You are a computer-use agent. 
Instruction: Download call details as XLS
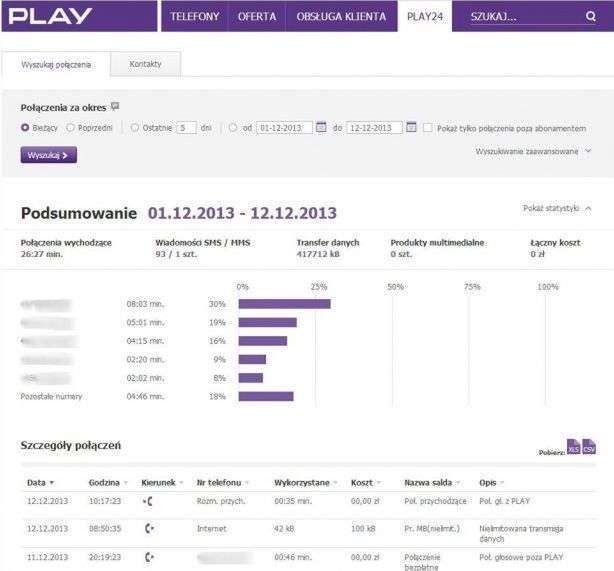(x=574, y=447)
